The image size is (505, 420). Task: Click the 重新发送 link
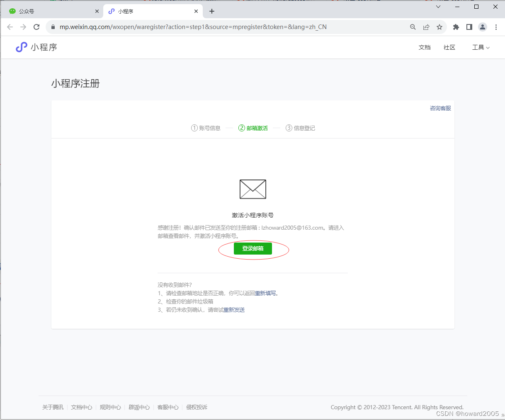click(234, 309)
